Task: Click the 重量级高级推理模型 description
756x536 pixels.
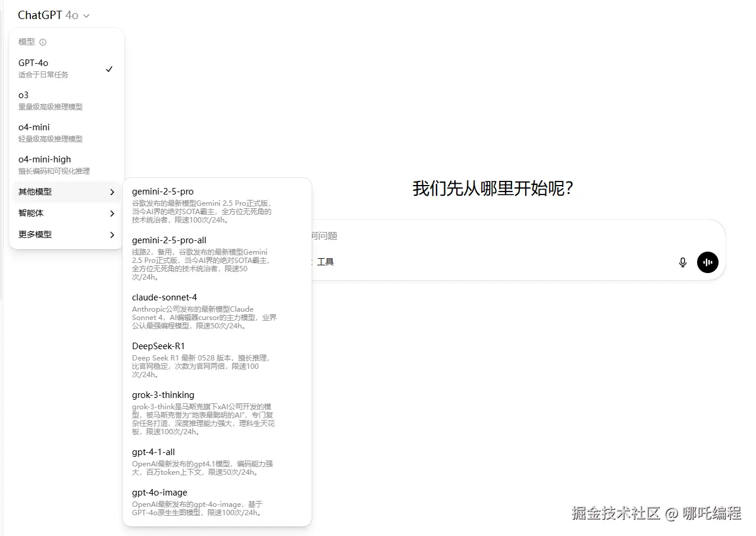Action: pyautogui.click(x=51, y=107)
